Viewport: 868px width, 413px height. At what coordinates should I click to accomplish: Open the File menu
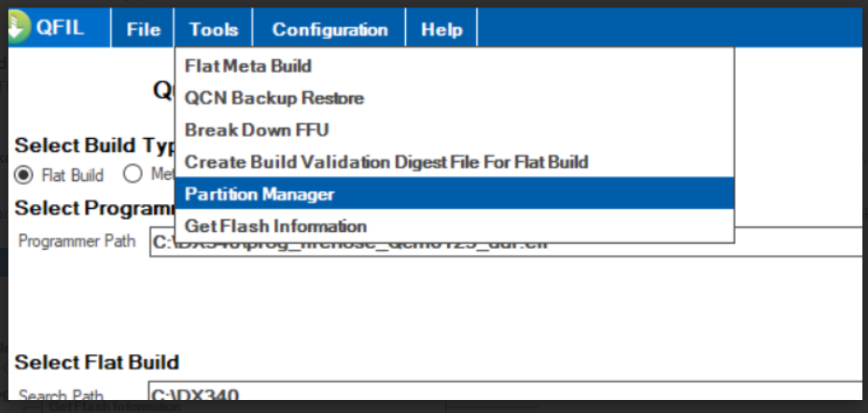tap(143, 29)
